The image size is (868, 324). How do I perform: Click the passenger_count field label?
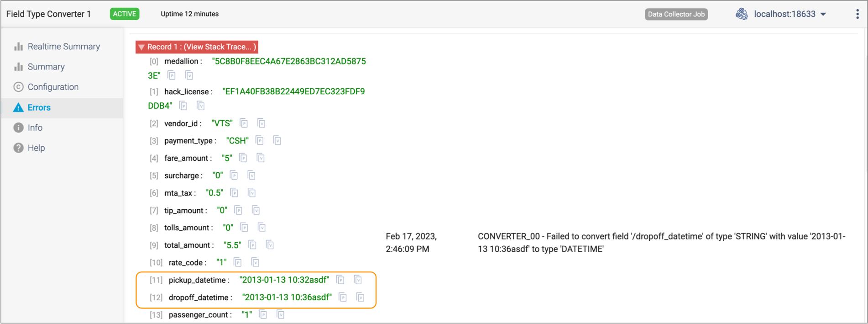pos(200,315)
